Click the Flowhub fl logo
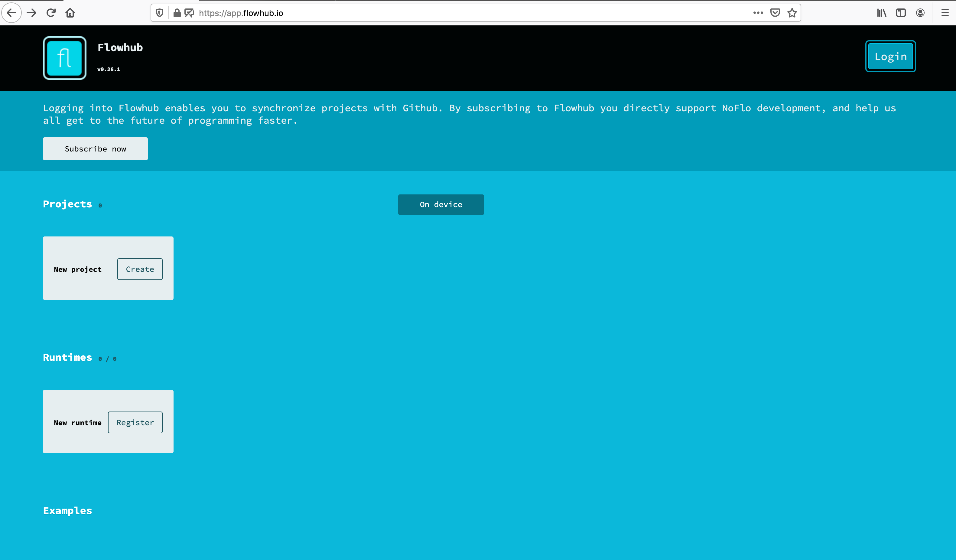The height and width of the screenshot is (560, 956). pos(64,58)
